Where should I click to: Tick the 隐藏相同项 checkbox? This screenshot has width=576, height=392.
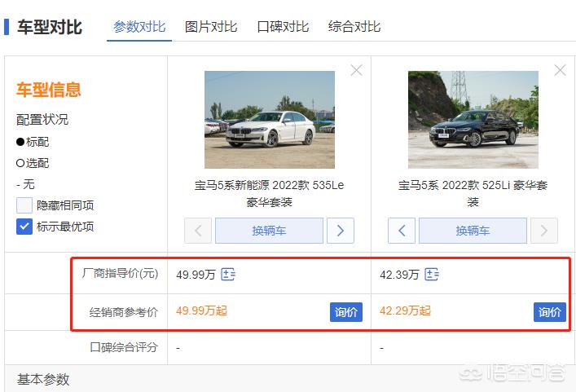24,205
